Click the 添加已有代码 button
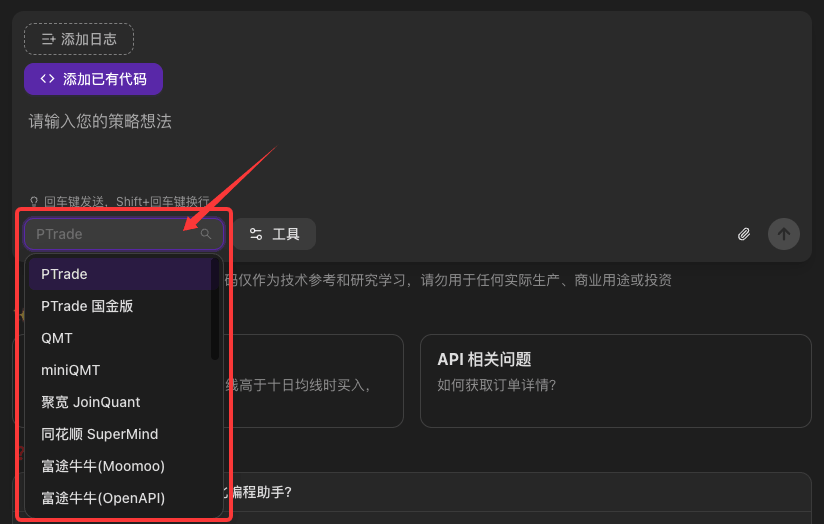Viewport: 824px width, 524px height. (94, 79)
